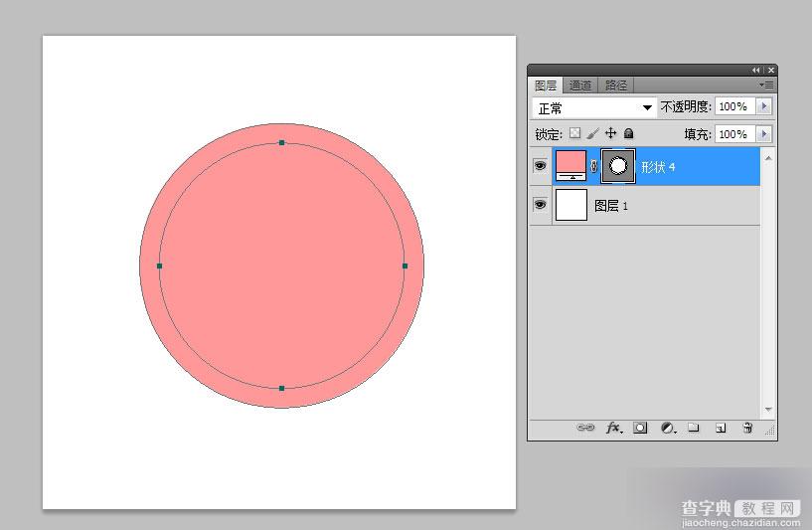
Task: Open the fill slider arrow
Action: click(x=764, y=134)
